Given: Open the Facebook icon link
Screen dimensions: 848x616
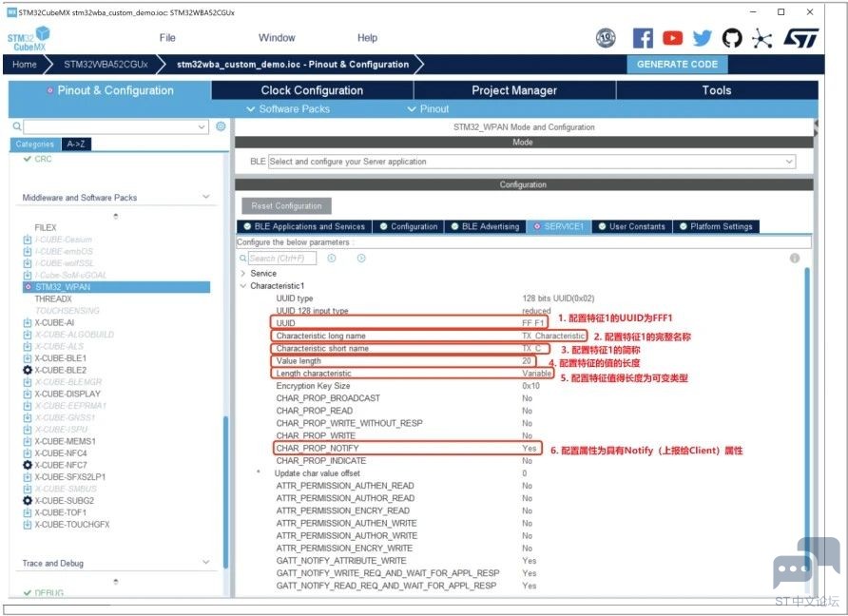Looking at the screenshot, I should (643, 38).
